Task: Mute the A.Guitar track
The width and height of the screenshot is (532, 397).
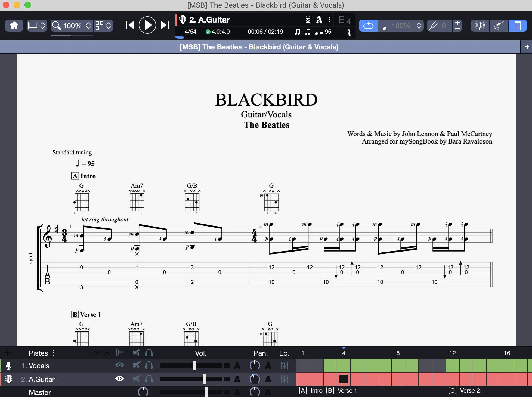Action: (x=137, y=379)
